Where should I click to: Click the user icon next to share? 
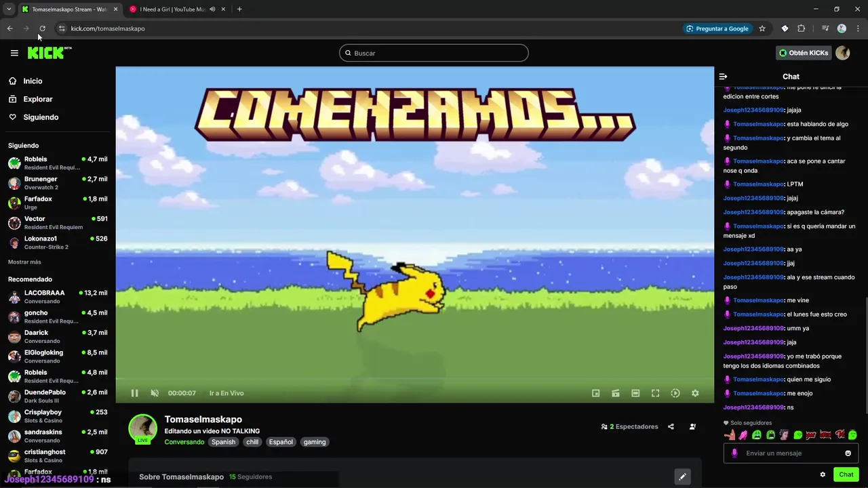pyautogui.click(x=692, y=427)
